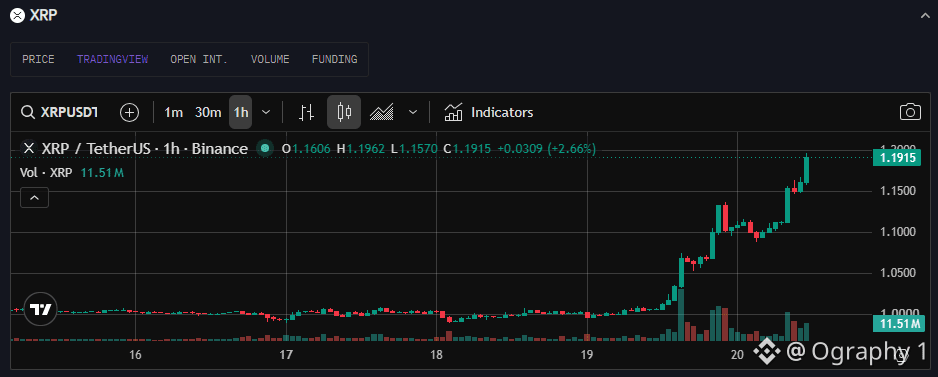938x377 pixels.
Task: Click the current price label 1.1915
Action: [x=897, y=158]
